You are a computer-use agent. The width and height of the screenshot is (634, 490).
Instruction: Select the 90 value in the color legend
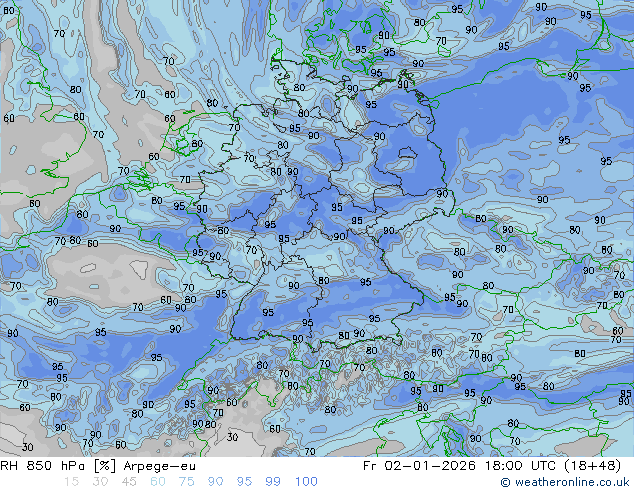point(215,482)
